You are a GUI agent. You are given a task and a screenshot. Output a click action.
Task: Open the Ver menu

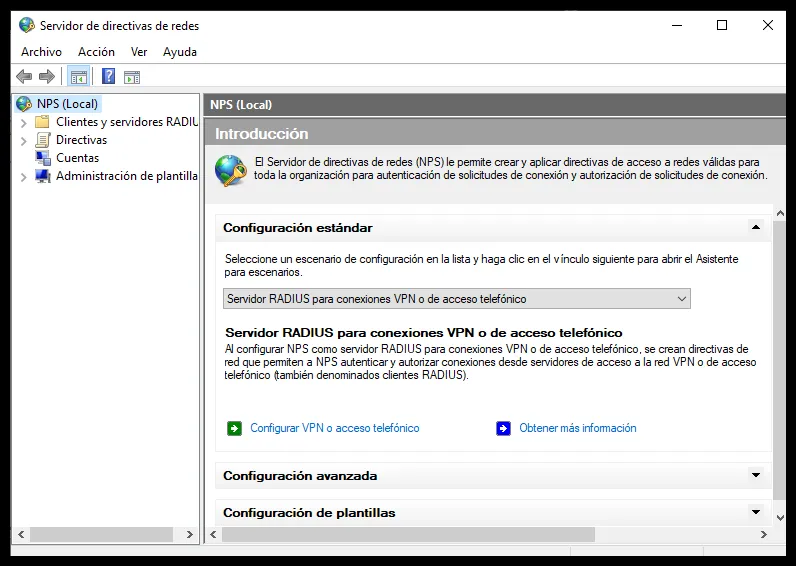tap(139, 52)
